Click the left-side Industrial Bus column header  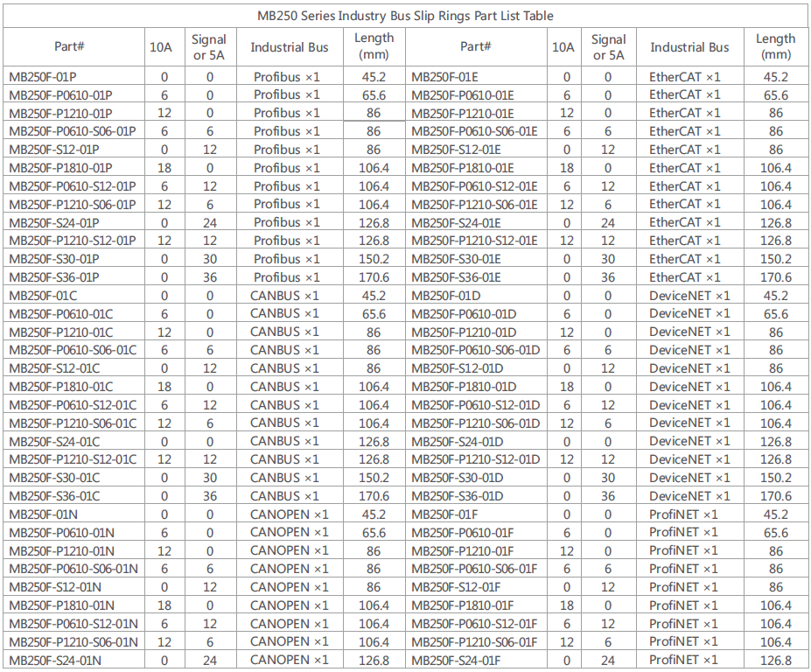point(290,47)
